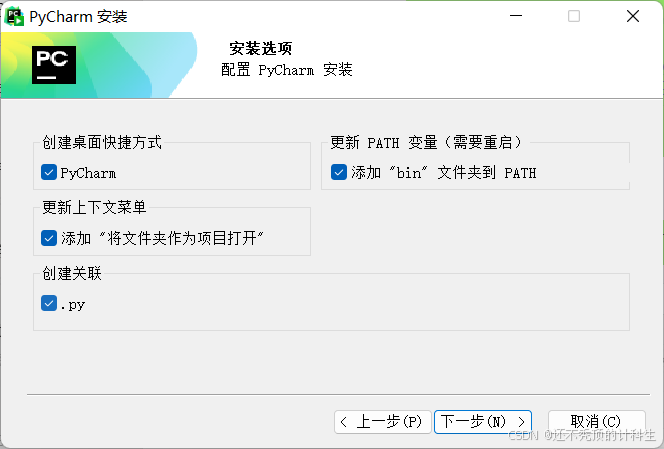Close the PyCharm installer window
The height and width of the screenshot is (449, 664).
tap(633, 16)
